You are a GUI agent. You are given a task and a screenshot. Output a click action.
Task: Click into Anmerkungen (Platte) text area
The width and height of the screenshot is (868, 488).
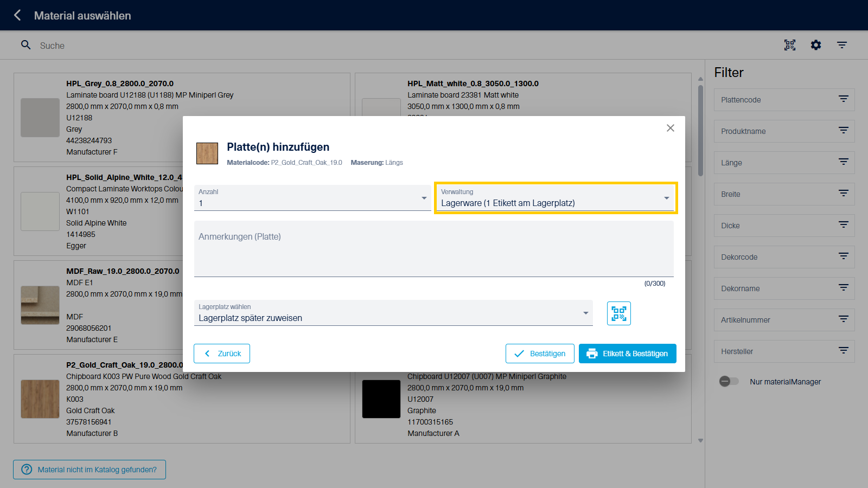tap(434, 249)
